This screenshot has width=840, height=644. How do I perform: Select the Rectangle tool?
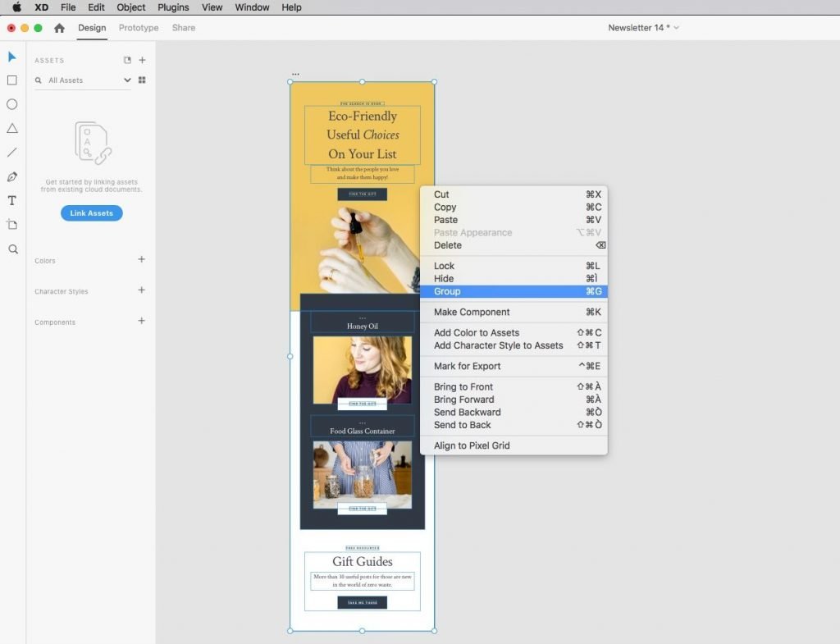pos(12,80)
